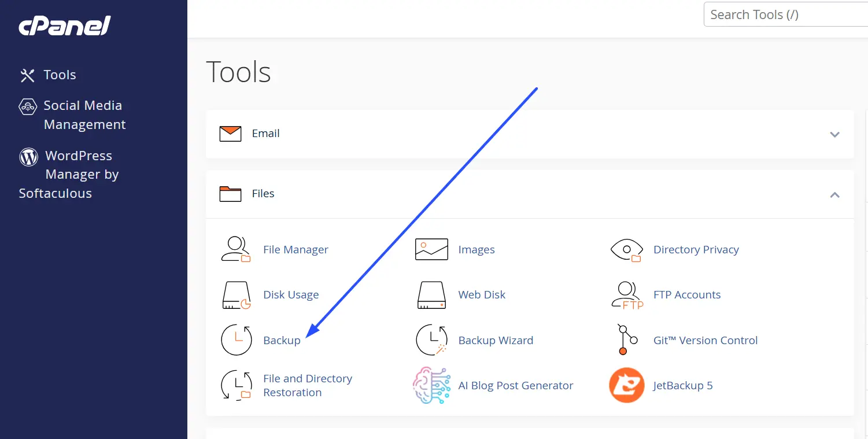Open the File Manager link
This screenshot has width=868, height=439.
point(296,250)
